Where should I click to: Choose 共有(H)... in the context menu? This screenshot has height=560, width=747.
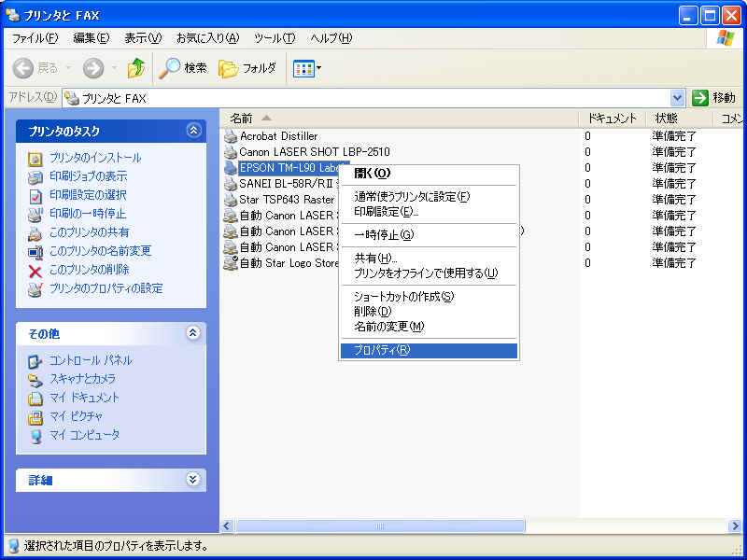point(429,259)
